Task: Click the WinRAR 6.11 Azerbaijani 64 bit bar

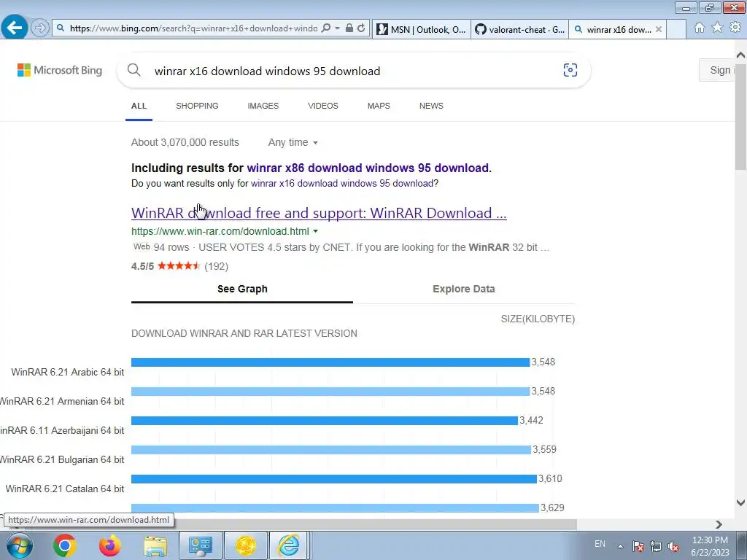Action: pyautogui.click(x=325, y=421)
